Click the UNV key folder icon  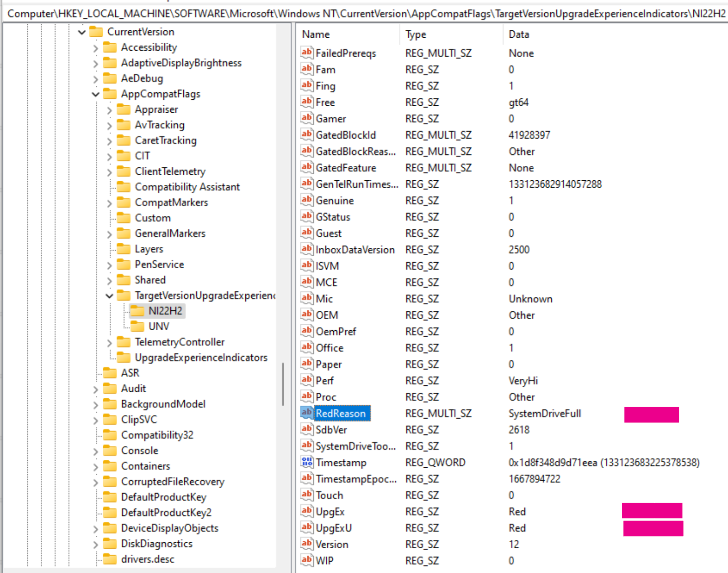(x=137, y=326)
